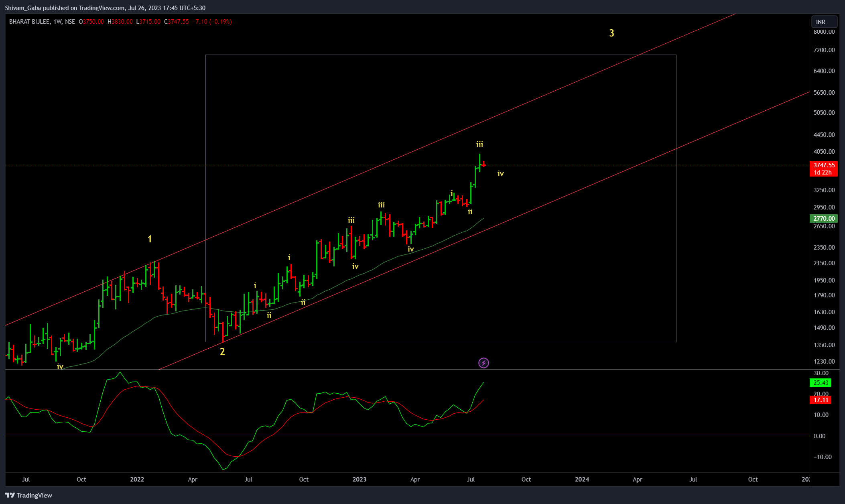Click the red 17.11 indicator value label
The image size is (845, 504).
[x=821, y=400]
